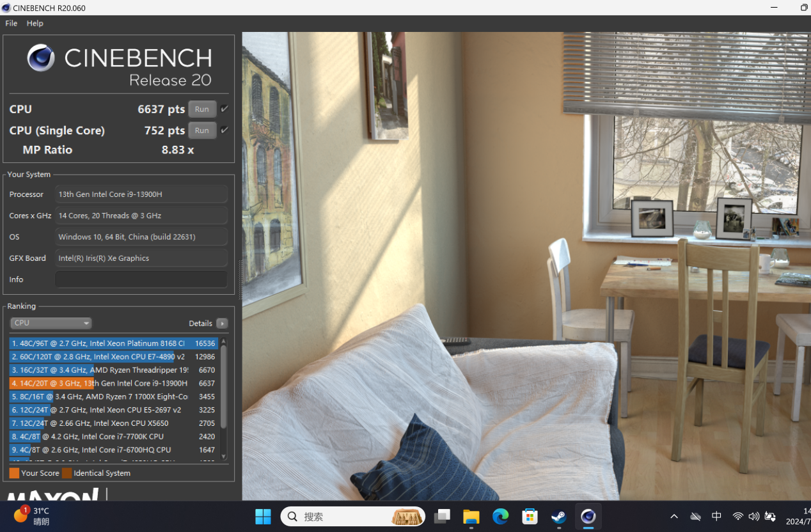This screenshot has height=532, width=811.
Task: Open Task View on the taskbar
Action: tap(442, 517)
